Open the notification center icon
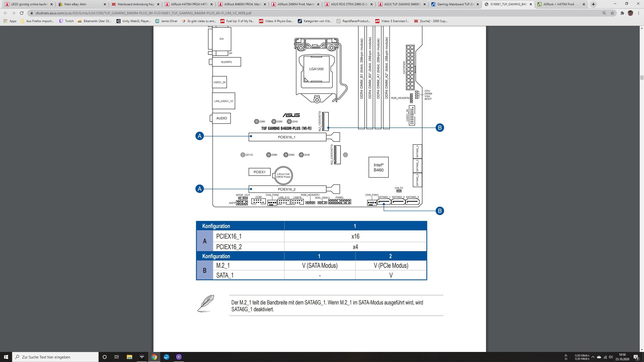This screenshot has width=644, height=362. [x=636, y=357]
